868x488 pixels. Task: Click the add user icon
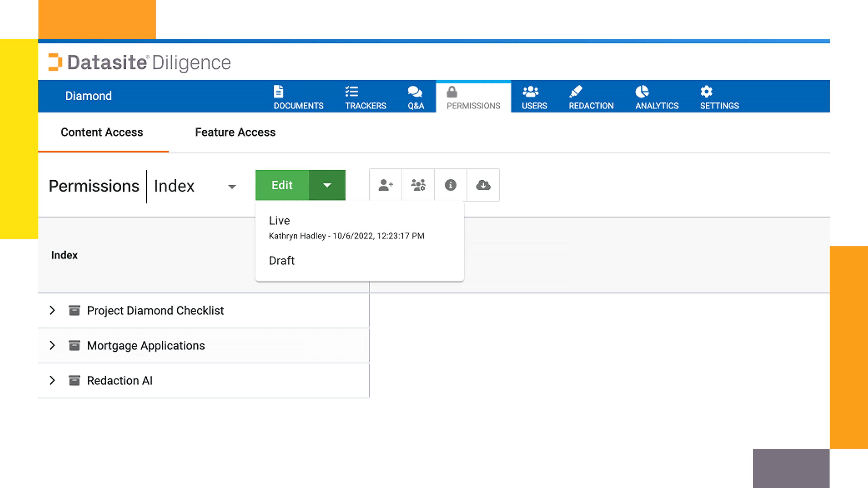point(385,185)
